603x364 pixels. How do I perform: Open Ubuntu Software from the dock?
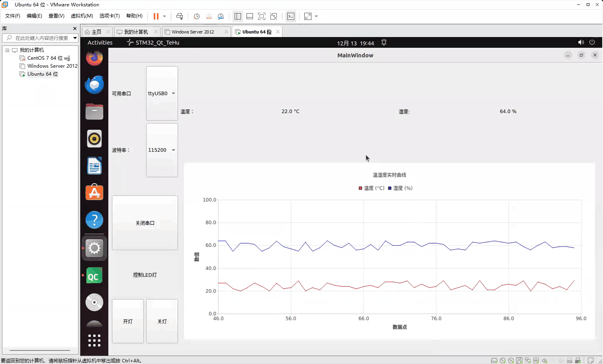click(x=94, y=192)
